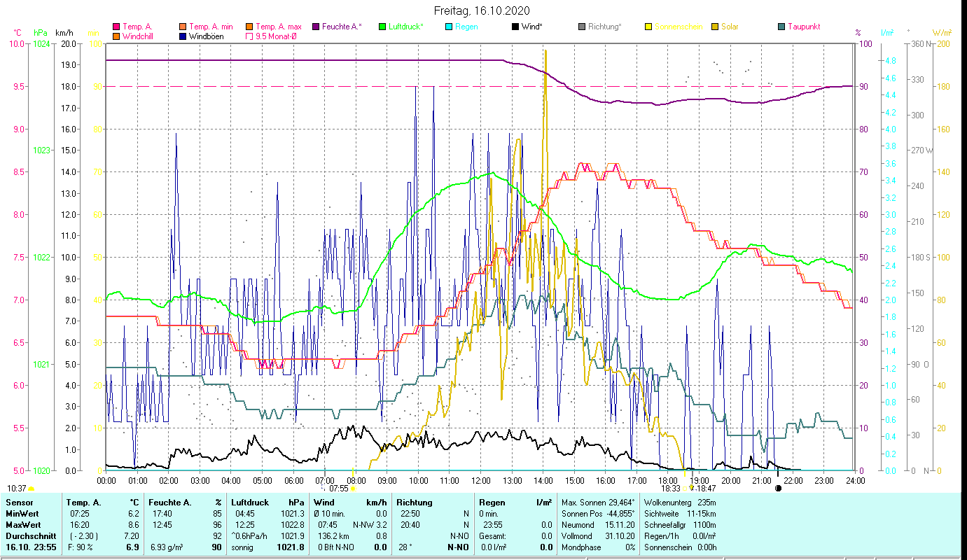Click the Richtung gray legend square
Image resolution: width=967 pixels, height=560 pixels.
(582, 27)
